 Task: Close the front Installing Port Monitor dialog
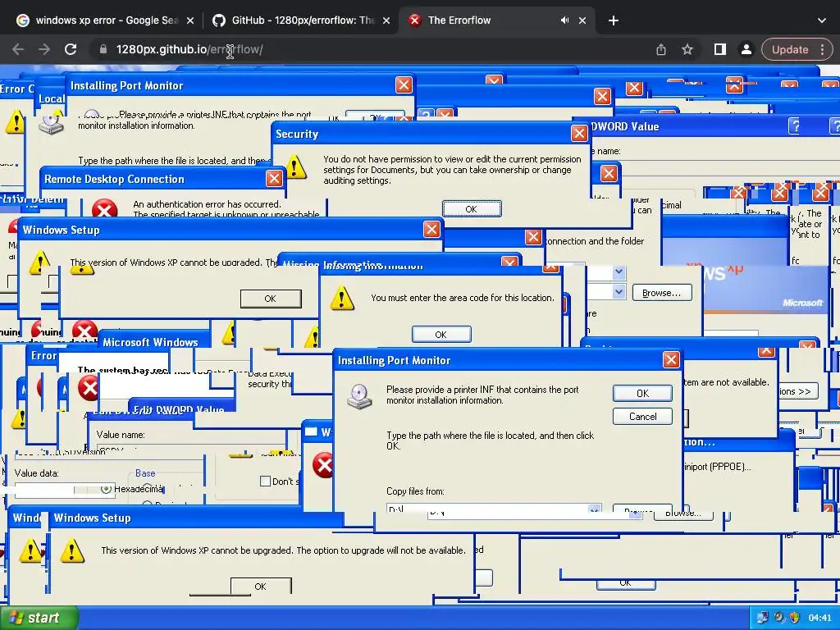pos(671,359)
